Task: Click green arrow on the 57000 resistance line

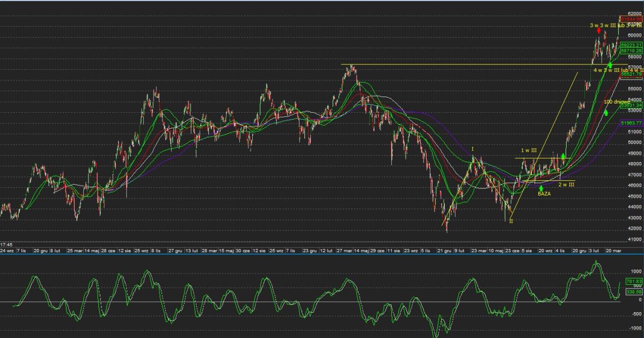Action: 610,65
